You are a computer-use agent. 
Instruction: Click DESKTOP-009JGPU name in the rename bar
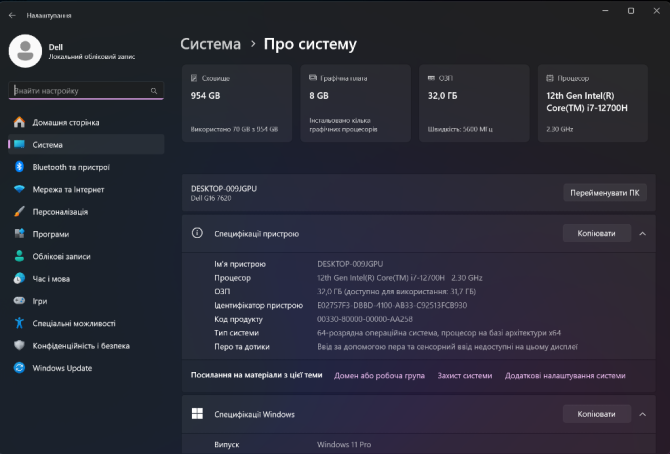point(223,188)
